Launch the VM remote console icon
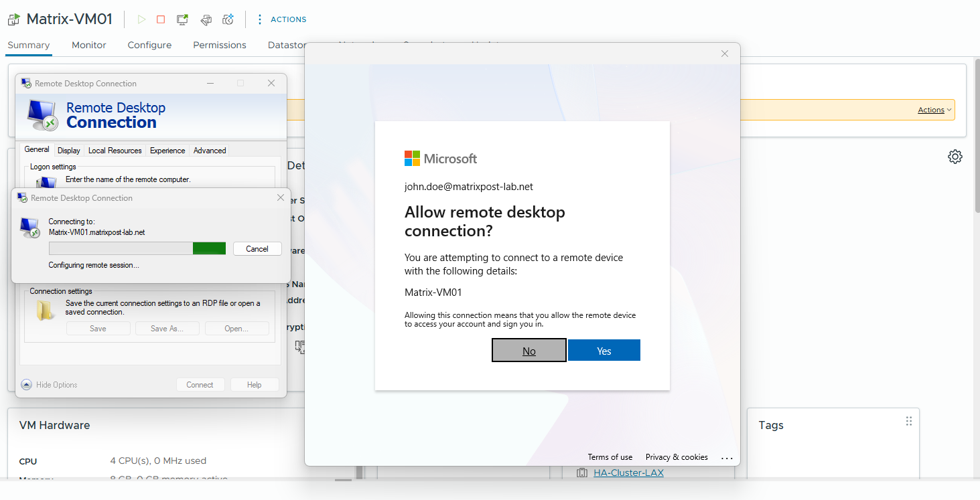Image resolution: width=980 pixels, height=500 pixels. (182, 19)
